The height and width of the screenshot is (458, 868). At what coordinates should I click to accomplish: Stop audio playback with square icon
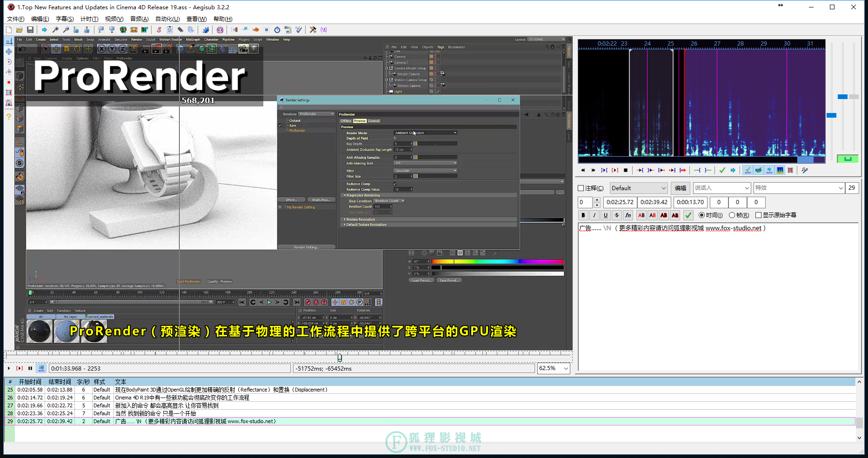[626, 170]
